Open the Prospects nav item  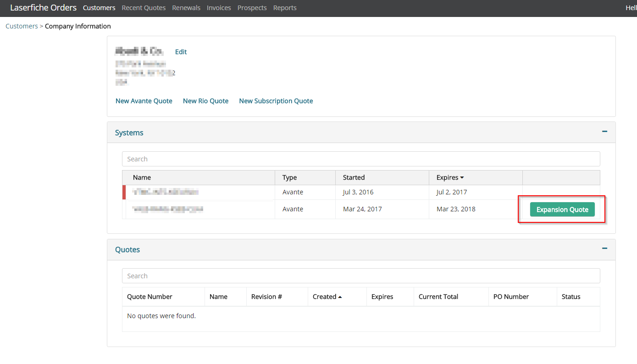252,8
